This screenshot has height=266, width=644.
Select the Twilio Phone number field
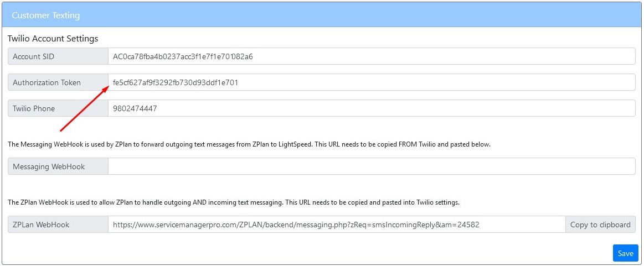point(371,108)
